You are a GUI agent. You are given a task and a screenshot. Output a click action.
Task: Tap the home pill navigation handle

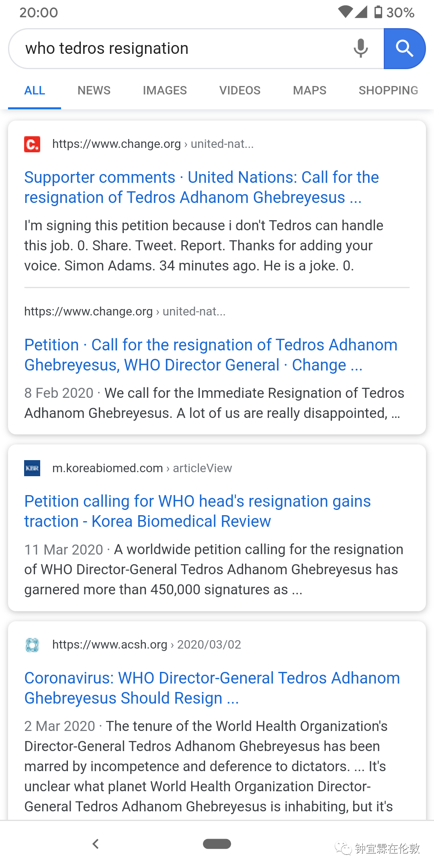click(x=217, y=844)
